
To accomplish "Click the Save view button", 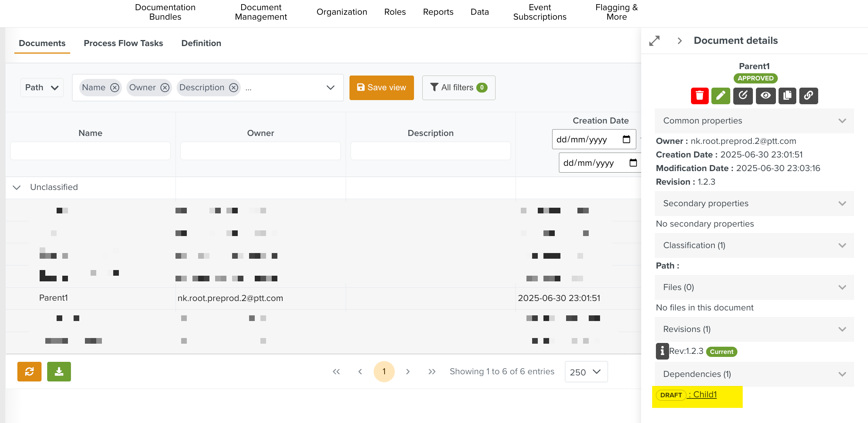I will pos(381,88).
